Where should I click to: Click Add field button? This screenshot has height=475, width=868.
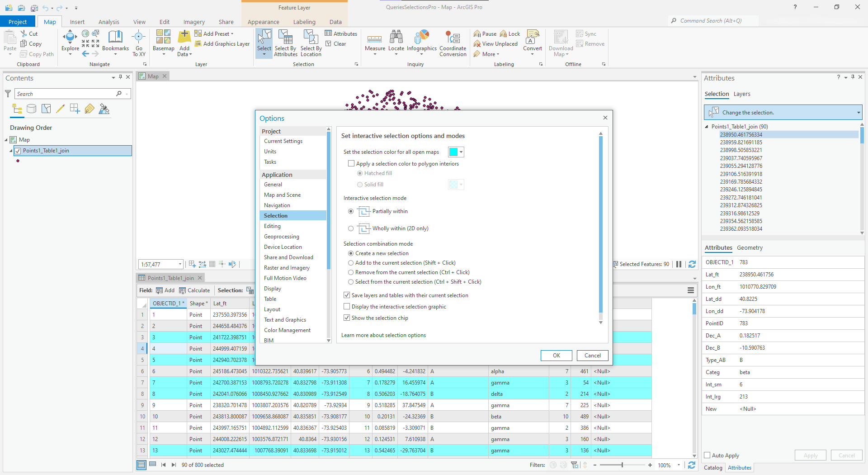point(165,290)
